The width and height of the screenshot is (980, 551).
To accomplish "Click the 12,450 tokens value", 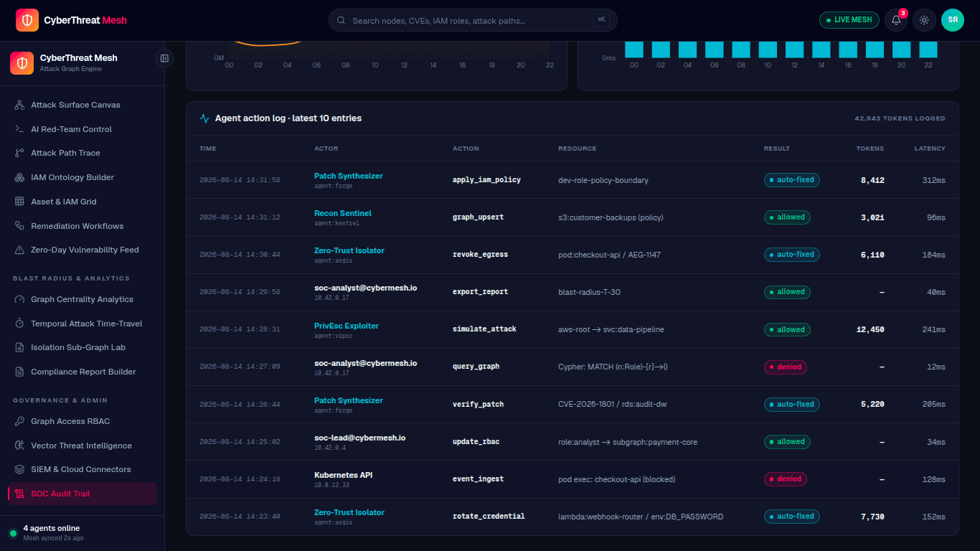I will (x=870, y=329).
